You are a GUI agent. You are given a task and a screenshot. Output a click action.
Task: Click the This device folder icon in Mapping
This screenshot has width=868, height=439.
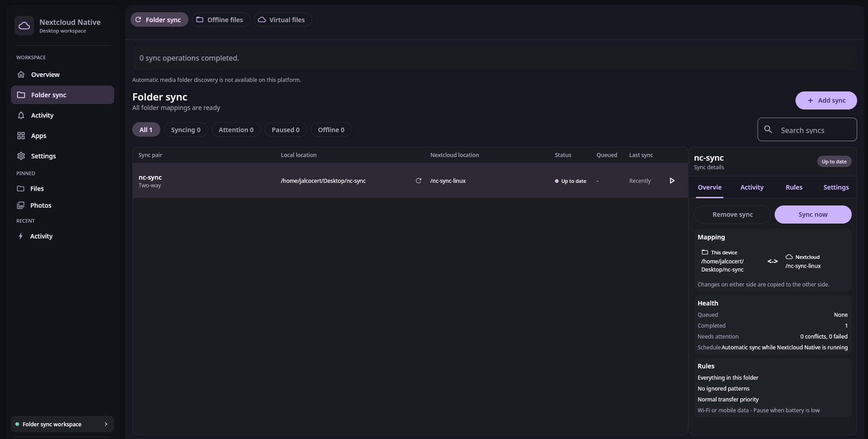(704, 252)
